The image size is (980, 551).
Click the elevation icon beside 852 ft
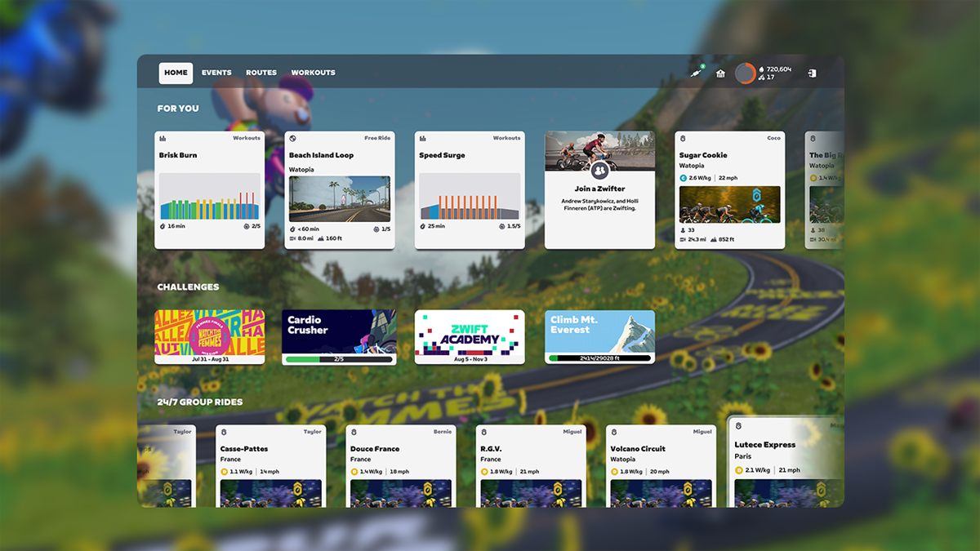[714, 239]
